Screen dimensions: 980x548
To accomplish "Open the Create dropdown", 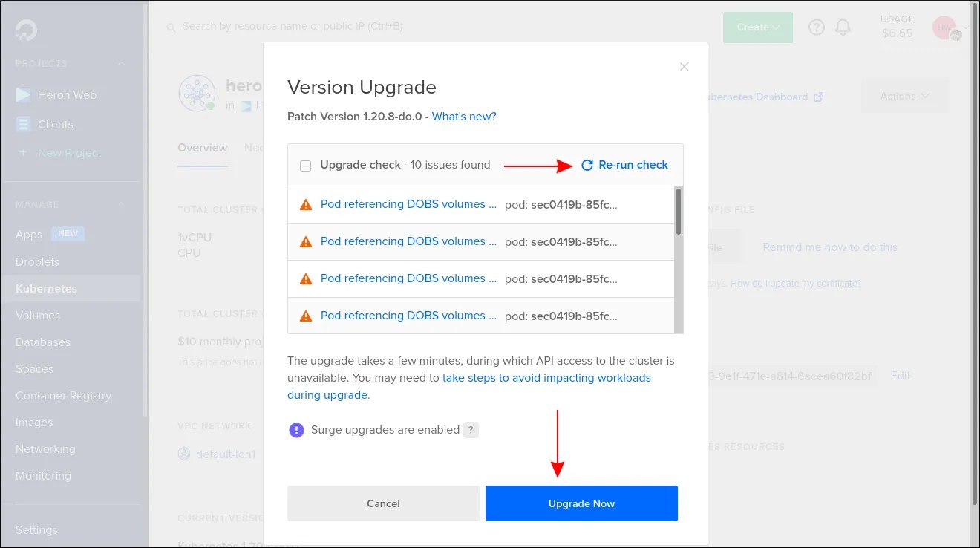I will pos(757,27).
